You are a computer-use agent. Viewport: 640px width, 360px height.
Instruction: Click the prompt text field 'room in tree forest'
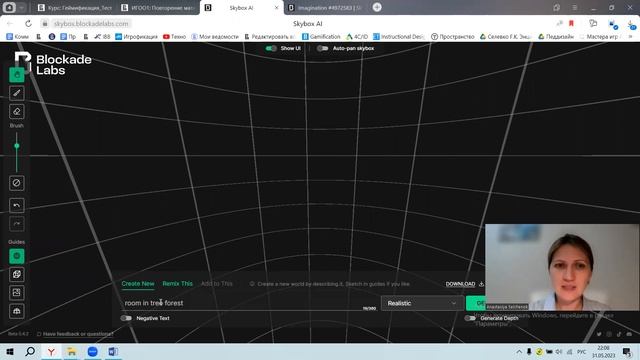click(x=249, y=303)
